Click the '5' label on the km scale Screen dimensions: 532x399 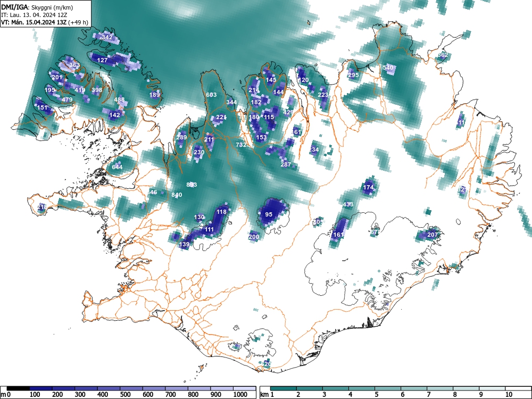pos(377,394)
